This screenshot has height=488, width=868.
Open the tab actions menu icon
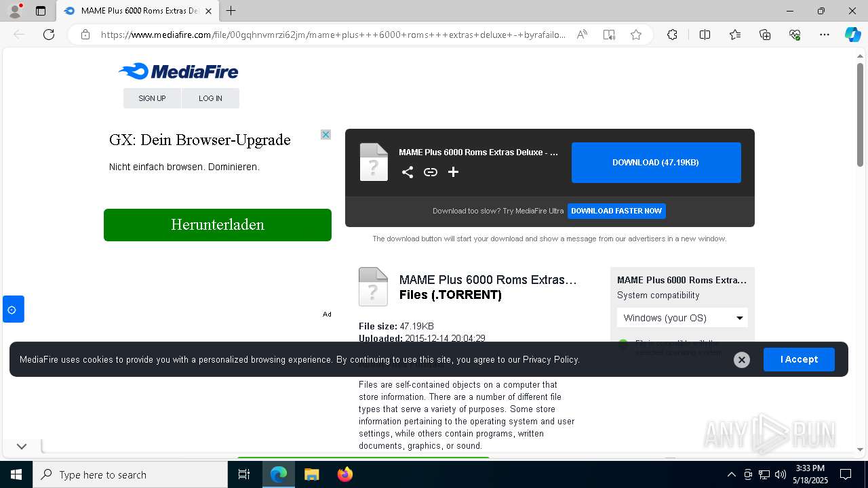(x=41, y=11)
